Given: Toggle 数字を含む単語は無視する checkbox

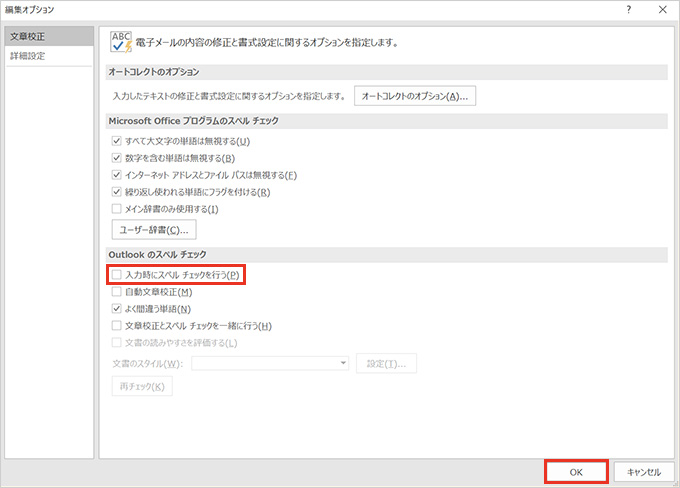Looking at the screenshot, I should [117, 158].
